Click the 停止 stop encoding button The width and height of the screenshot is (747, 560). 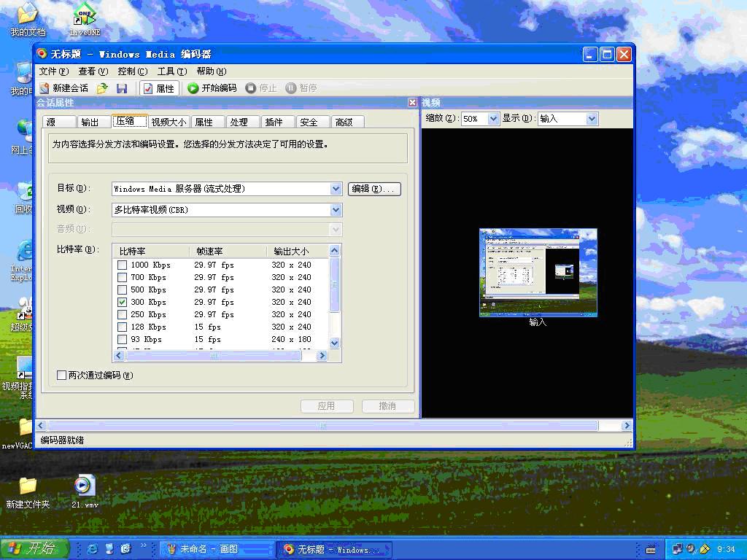coord(260,88)
